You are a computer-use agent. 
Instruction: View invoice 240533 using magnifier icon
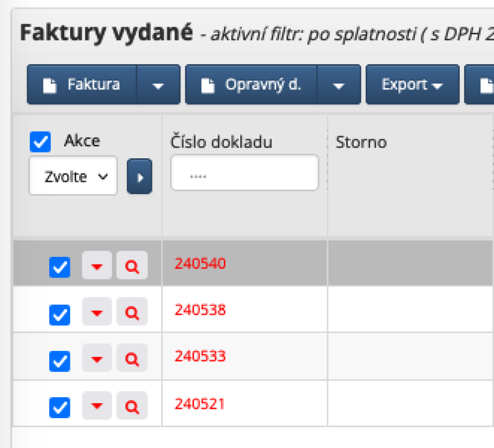click(132, 358)
